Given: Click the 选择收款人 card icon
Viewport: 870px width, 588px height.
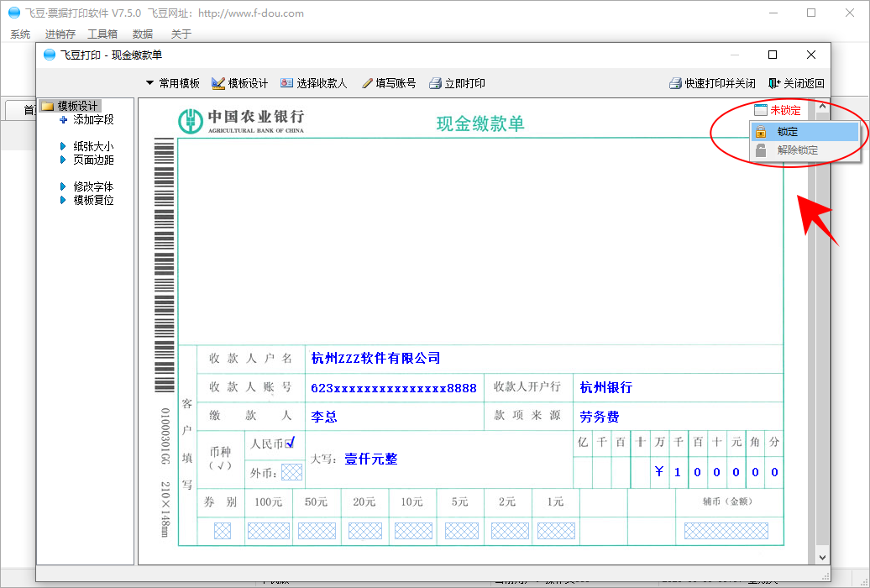Looking at the screenshot, I should tap(287, 83).
